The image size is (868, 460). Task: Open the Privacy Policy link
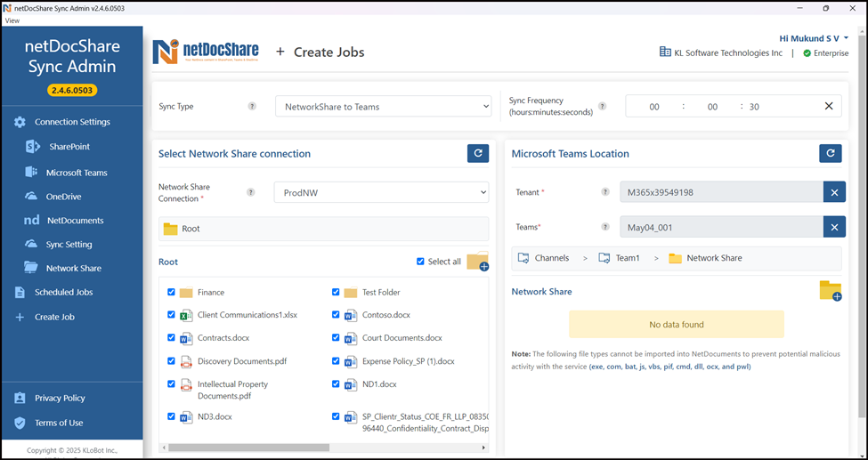click(x=60, y=398)
